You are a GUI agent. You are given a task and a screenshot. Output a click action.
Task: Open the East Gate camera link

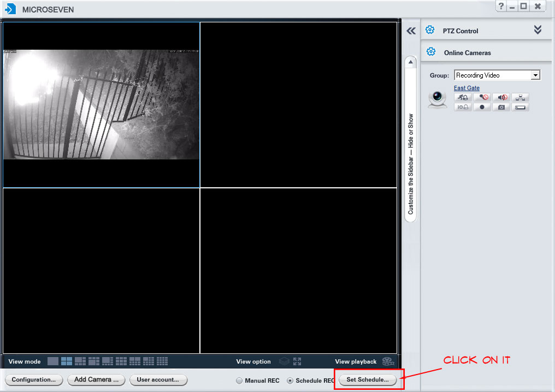pyautogui.click(x=467, y=88)
